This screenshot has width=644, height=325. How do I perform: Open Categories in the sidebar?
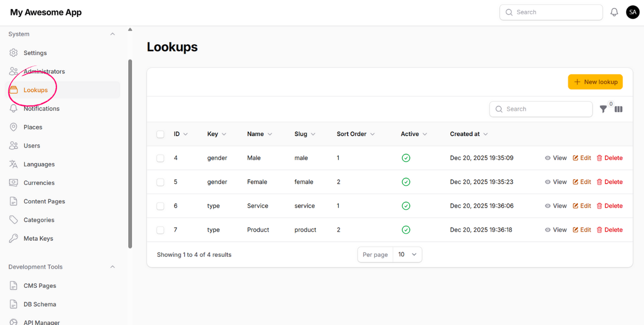[39, 220]
